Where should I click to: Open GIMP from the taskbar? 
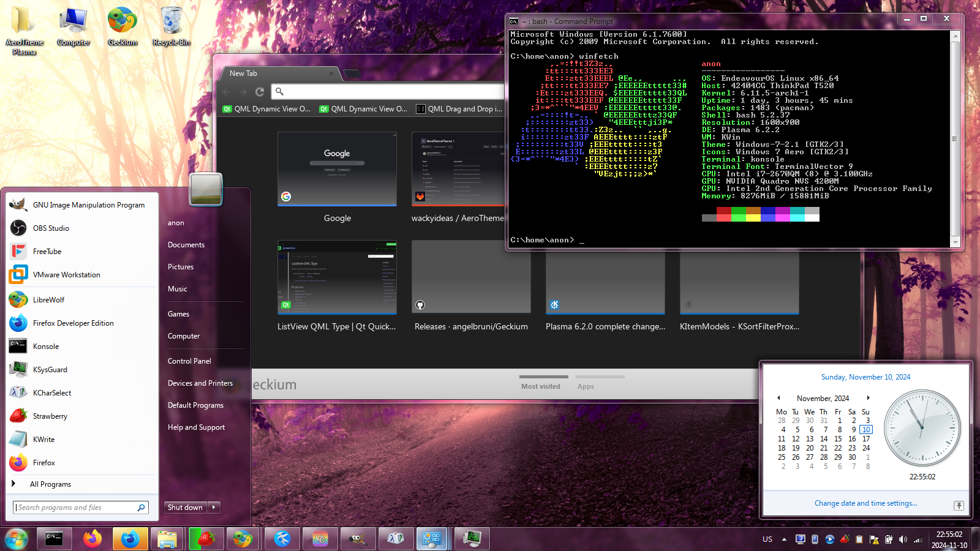(358, 539)
